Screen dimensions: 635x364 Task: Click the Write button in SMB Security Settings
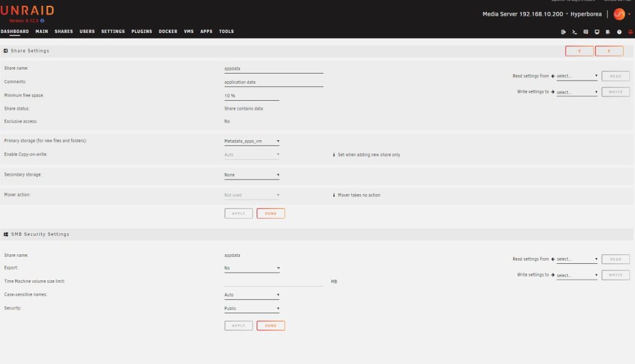(615, 275)
